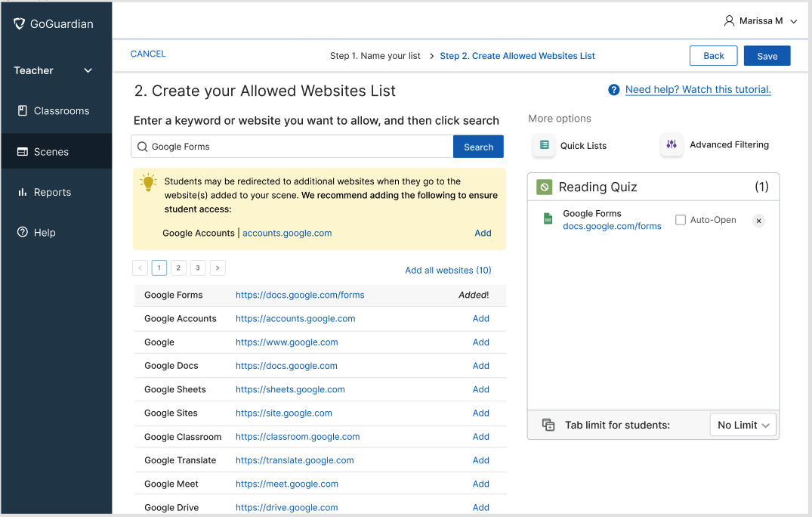
Task: Add Google Classroom to the list
Action: pos(480,437)
